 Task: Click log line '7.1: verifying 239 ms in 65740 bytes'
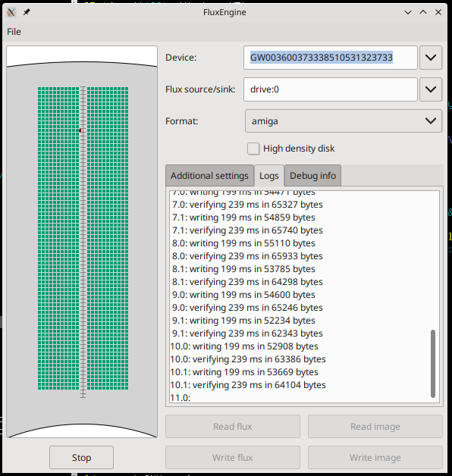tap(247, 230)
